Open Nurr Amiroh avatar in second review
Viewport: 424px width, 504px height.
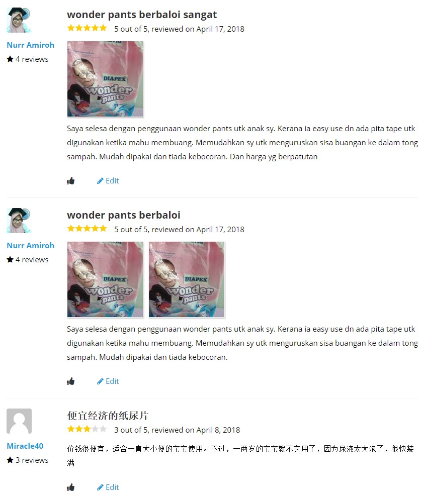(x=19, y=221)
